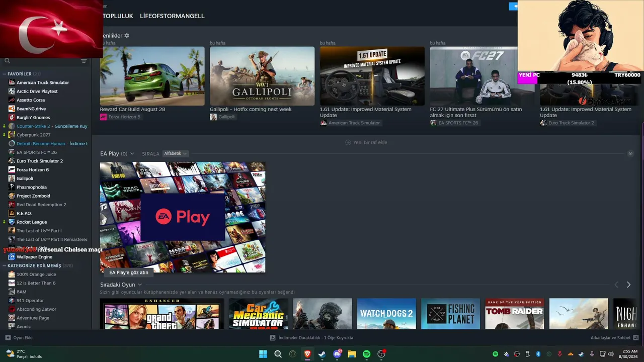Screen dimensions: 644x362
Task: Click the microphone icon in the system tray
Action: (x=592, y=354)
